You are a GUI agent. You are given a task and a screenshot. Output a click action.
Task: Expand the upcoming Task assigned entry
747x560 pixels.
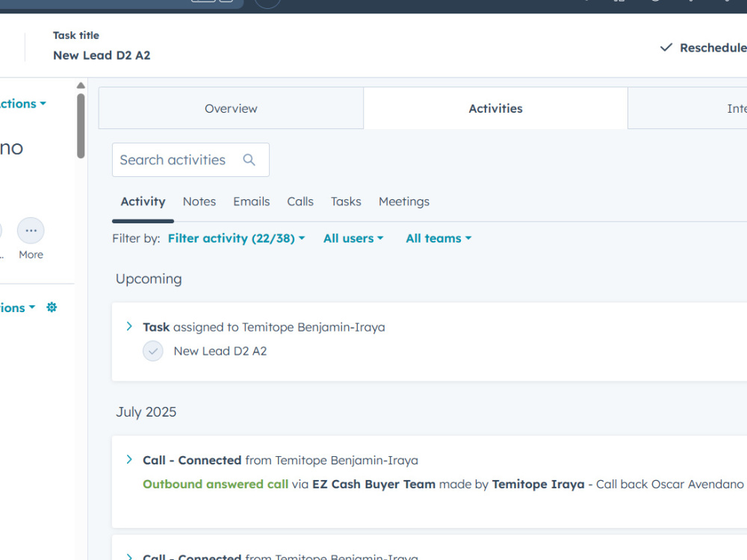tap(129, 327)
